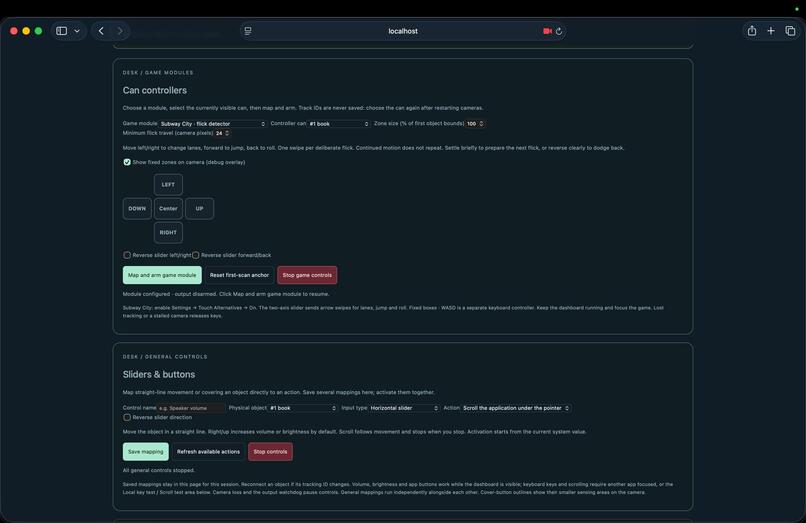The image size is (806, 523).
Task: Click the Stop controls button
Action: [x=270, y=452]
